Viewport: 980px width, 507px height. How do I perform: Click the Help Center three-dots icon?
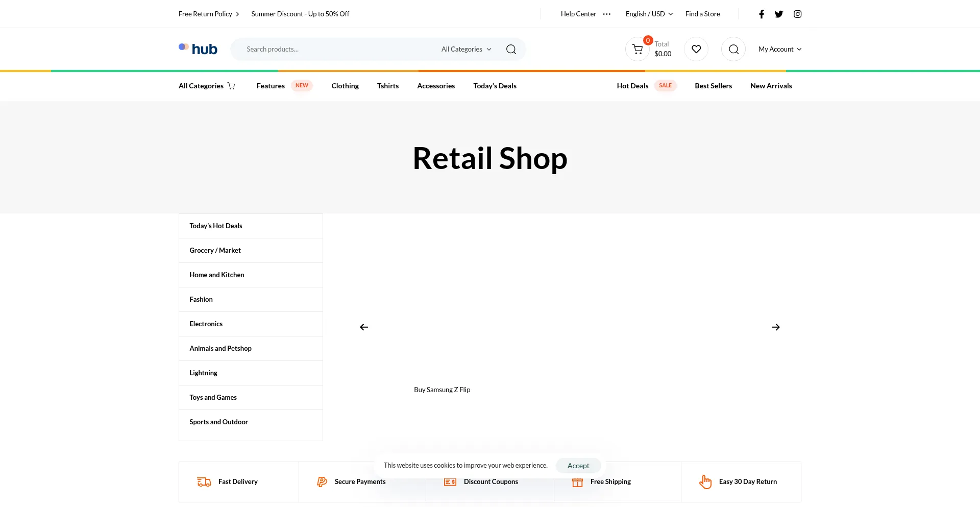point(607,14)
